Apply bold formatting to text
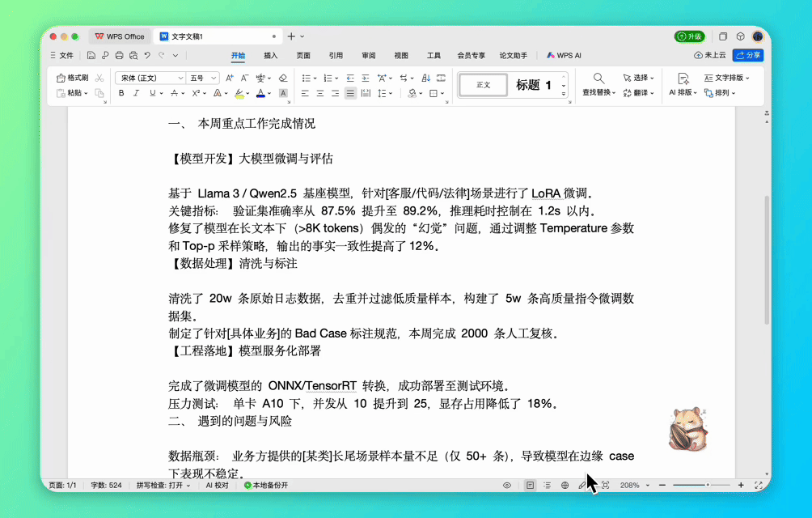This screenshot has height=518, width=812. [x=121, y=93]
